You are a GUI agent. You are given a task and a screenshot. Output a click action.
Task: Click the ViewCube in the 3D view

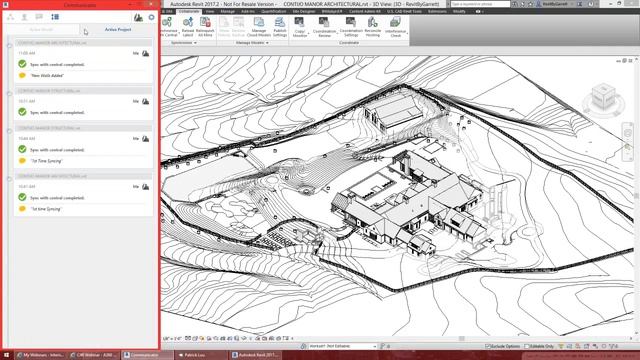pos(603,98)
